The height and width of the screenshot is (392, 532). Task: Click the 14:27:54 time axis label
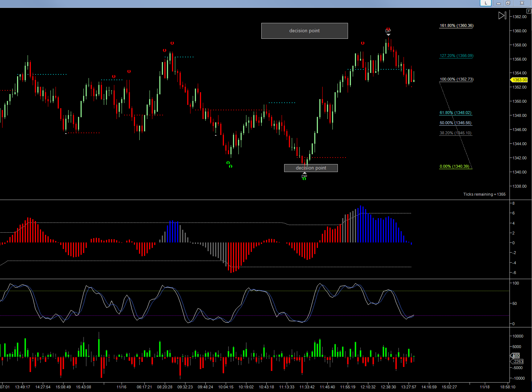43,387
